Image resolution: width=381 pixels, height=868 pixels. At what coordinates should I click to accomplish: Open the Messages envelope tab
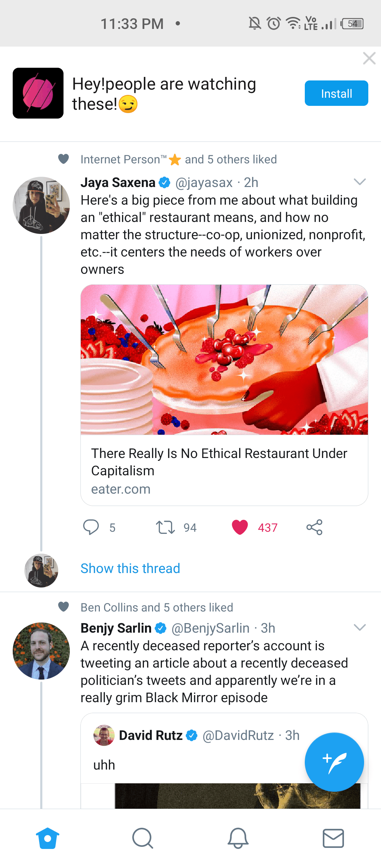(333, 838)
